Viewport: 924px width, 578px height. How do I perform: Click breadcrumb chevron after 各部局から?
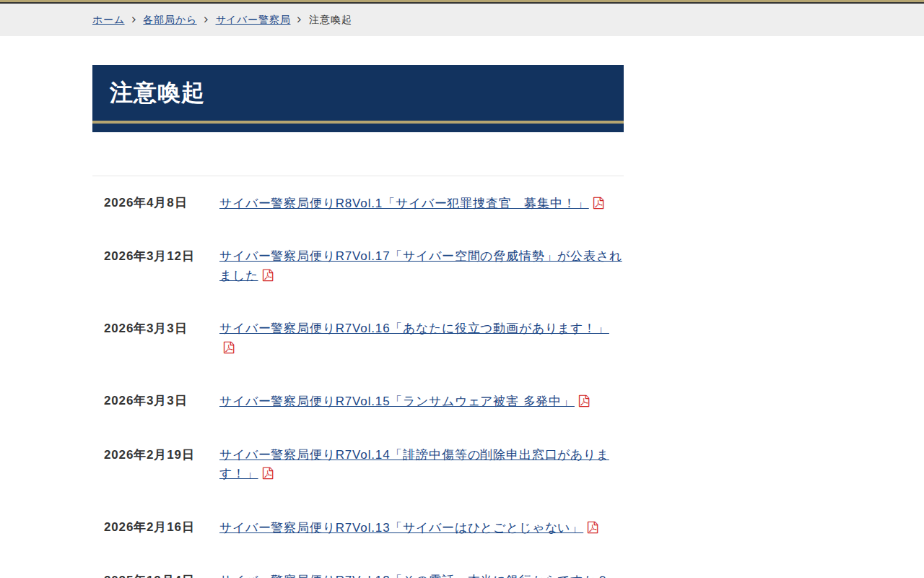click(x=206, y=20)
